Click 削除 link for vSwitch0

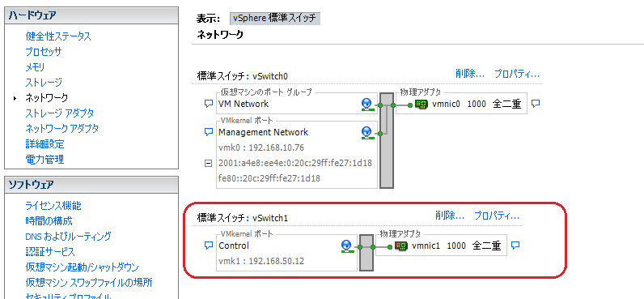[x=470, y=74]
